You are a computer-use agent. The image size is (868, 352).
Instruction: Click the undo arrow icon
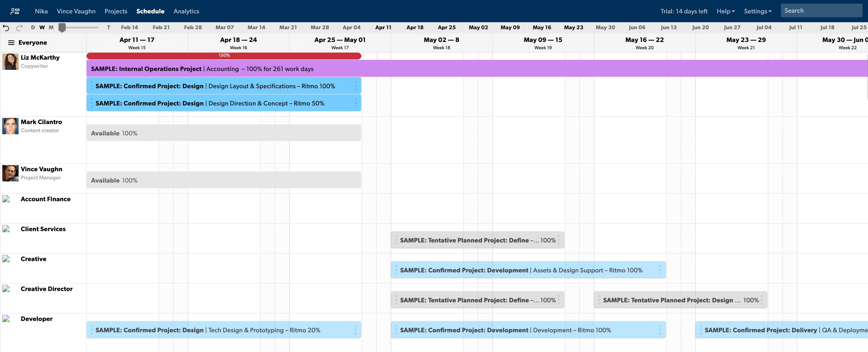click(x=6, y=28)
